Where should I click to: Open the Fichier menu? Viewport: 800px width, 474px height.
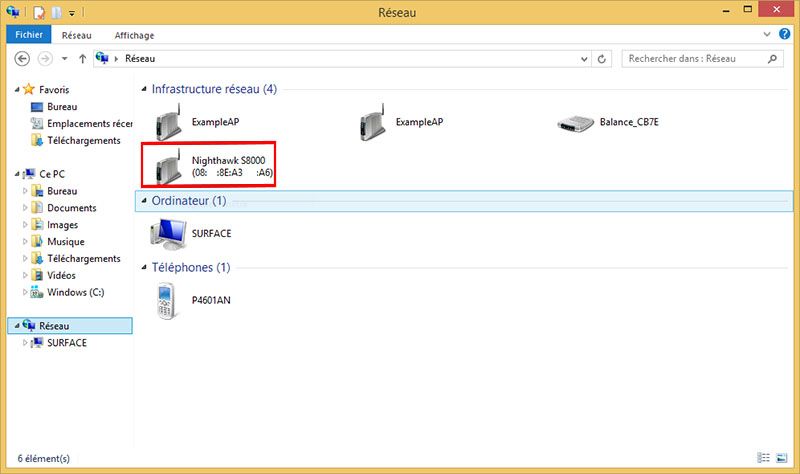tap(26, 35)
